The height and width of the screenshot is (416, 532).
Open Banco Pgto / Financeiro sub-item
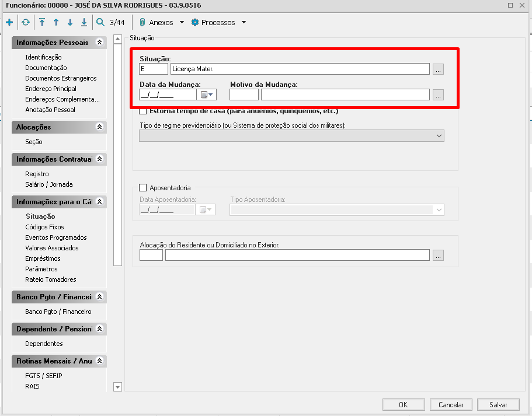tap(58, 312)
